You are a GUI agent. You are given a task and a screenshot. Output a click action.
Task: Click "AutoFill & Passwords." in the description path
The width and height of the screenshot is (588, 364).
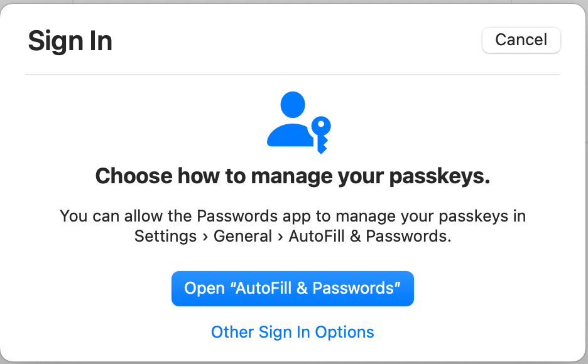tap(369, 237)
